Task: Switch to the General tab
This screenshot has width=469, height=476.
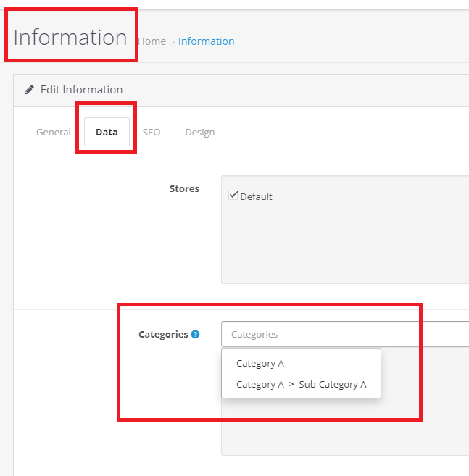Action: pyautogui.click(x=54, y=132)
